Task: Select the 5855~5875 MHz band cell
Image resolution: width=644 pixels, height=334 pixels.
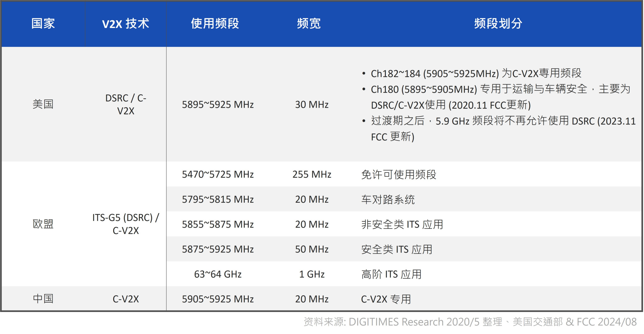Action: [218, 224]
